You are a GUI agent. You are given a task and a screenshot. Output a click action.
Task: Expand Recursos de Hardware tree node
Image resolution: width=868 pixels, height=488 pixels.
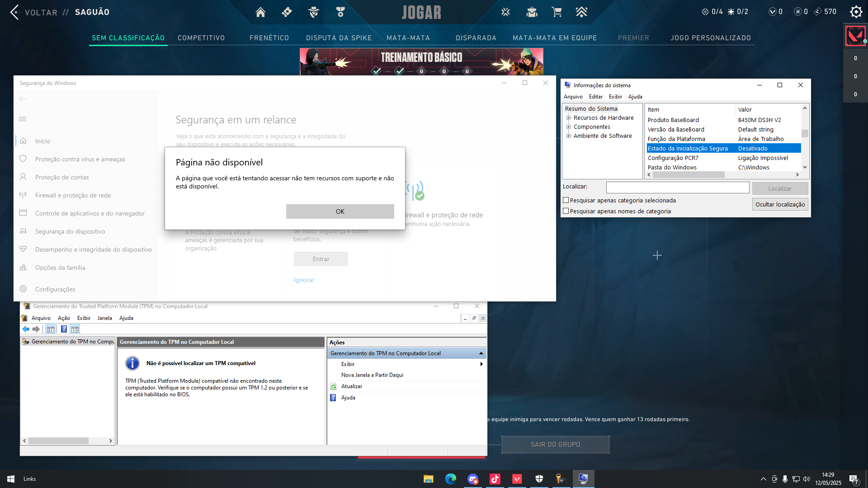568,118
